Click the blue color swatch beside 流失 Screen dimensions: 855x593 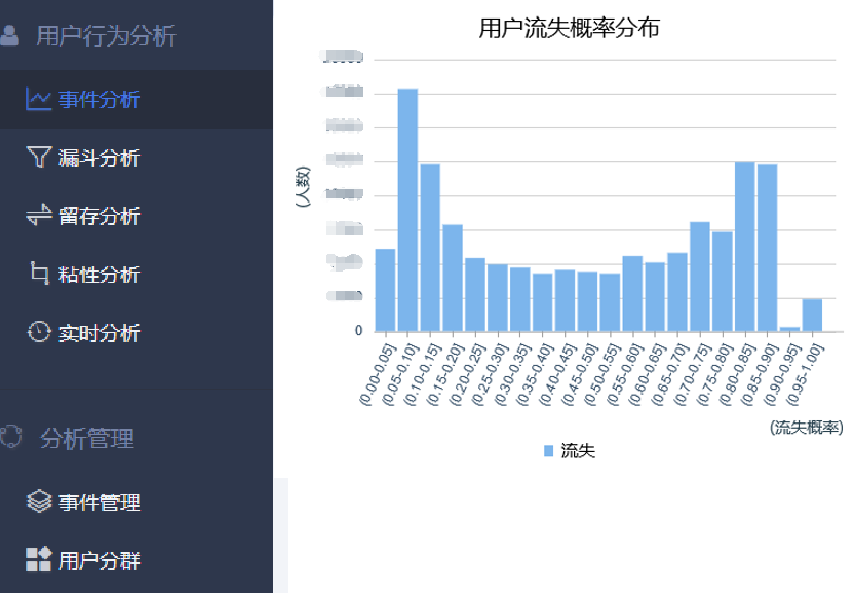coord(546,451)
